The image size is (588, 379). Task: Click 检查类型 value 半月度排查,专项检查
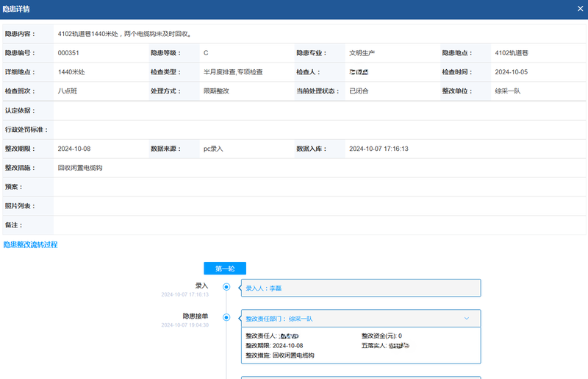coord(233,72)
